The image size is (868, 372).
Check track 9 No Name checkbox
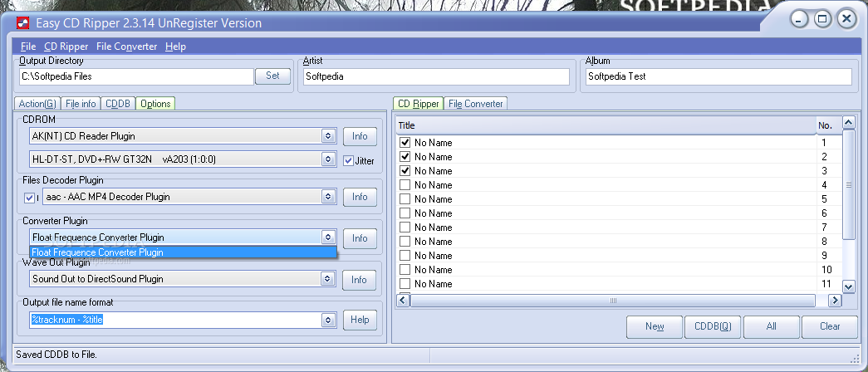[x=405, y=256]
